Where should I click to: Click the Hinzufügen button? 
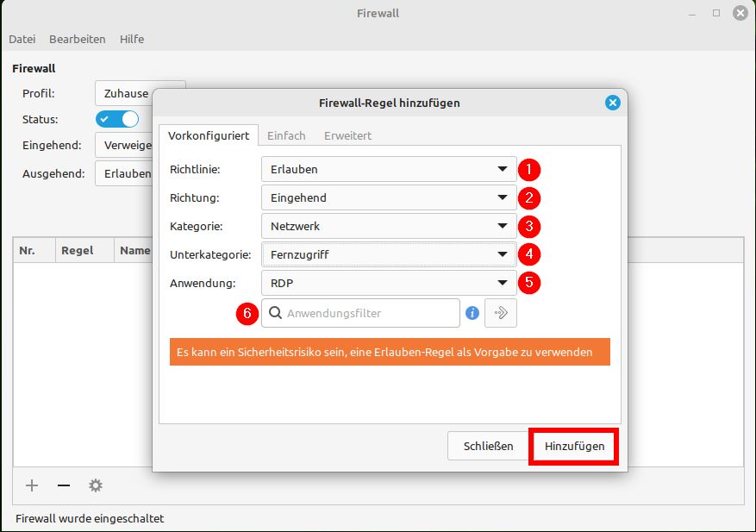point(573,447)
